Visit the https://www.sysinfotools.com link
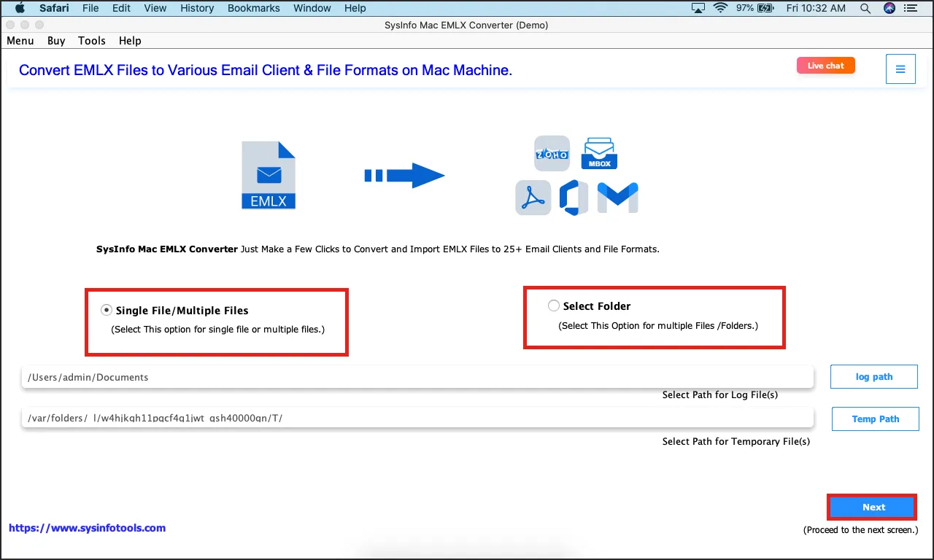 pos(88,528)
